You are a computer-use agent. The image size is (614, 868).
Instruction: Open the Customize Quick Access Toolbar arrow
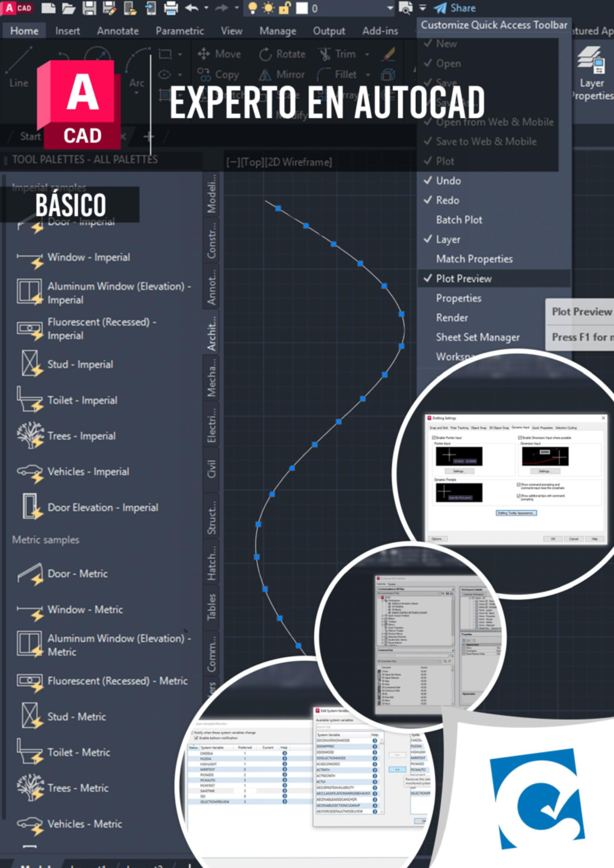coord(423,8)
